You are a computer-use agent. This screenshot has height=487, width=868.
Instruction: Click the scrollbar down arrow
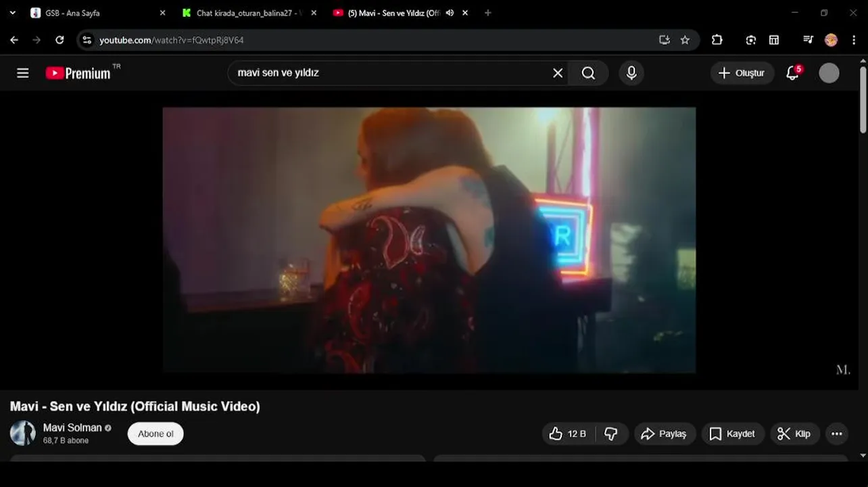click(x=863, y=457)
